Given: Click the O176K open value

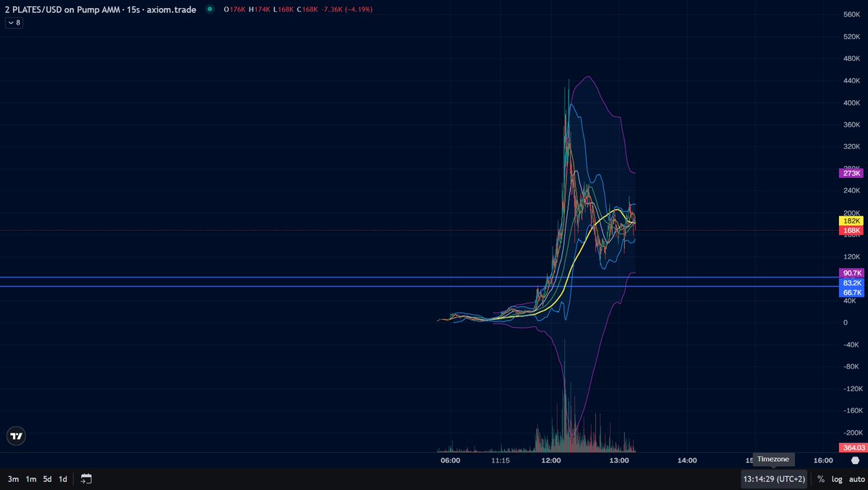Looking at the screenshot, I should 234,9.
